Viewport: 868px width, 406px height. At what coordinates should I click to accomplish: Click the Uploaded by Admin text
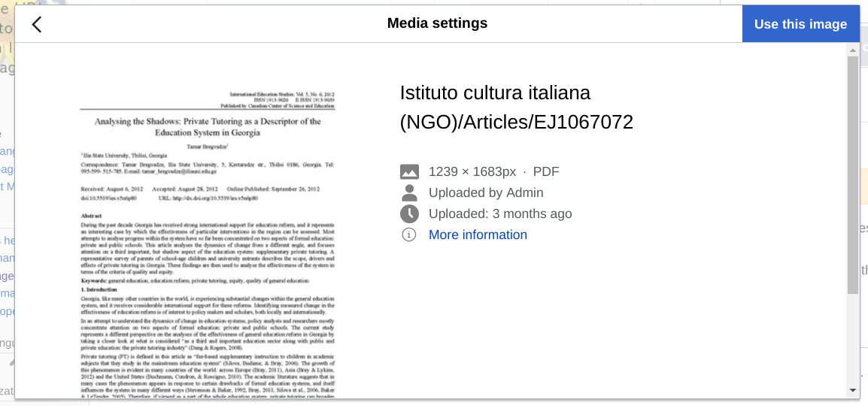(x=486, y=192)
